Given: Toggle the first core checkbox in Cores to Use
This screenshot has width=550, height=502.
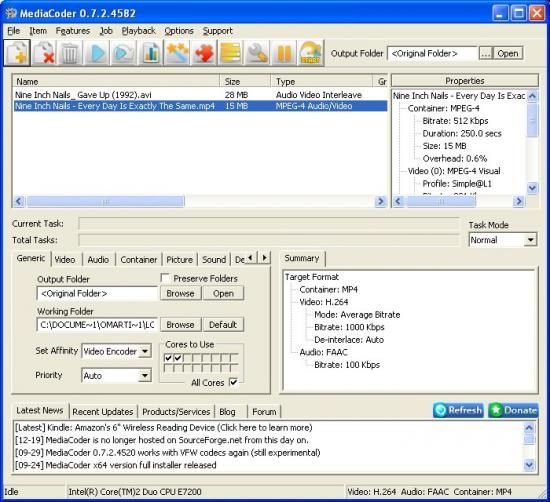Looking at the screenshot, I should pos(168,358).
